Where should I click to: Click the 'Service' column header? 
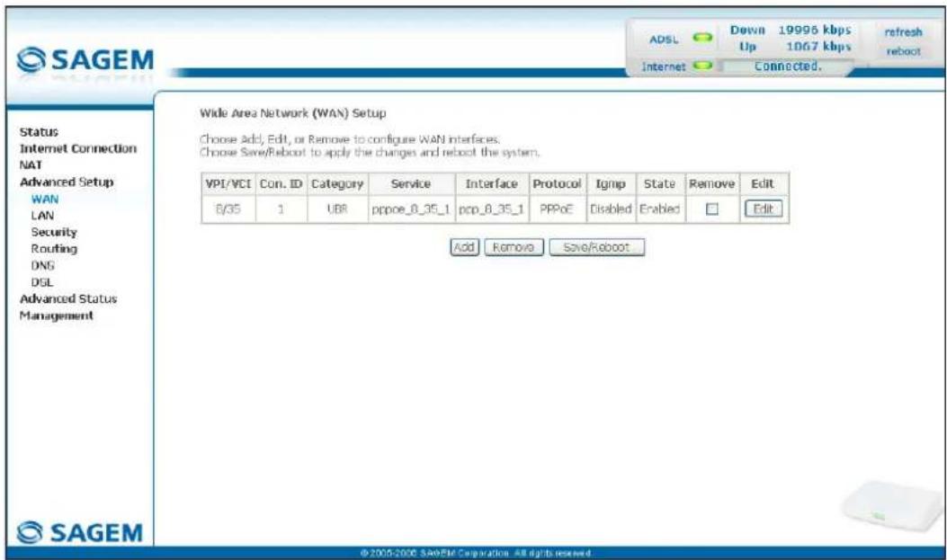(411, 184)
